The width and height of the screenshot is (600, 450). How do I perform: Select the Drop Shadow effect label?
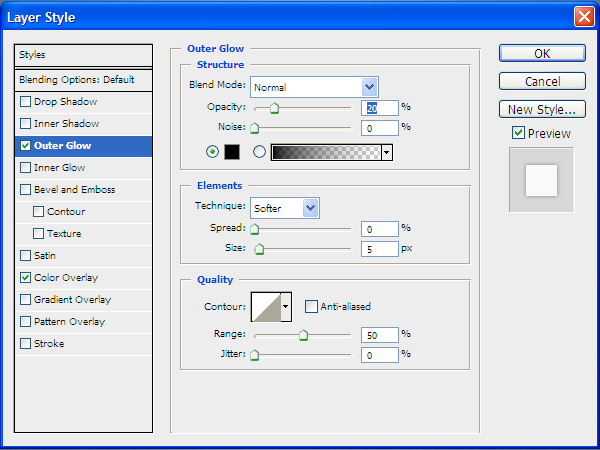coord(65,102)
